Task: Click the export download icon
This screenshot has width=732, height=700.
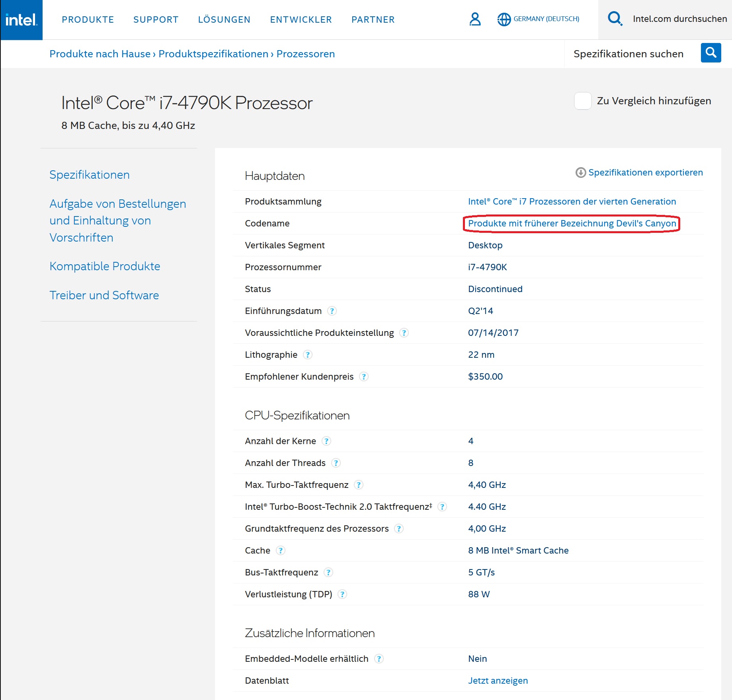Action: tap(581, 172)
